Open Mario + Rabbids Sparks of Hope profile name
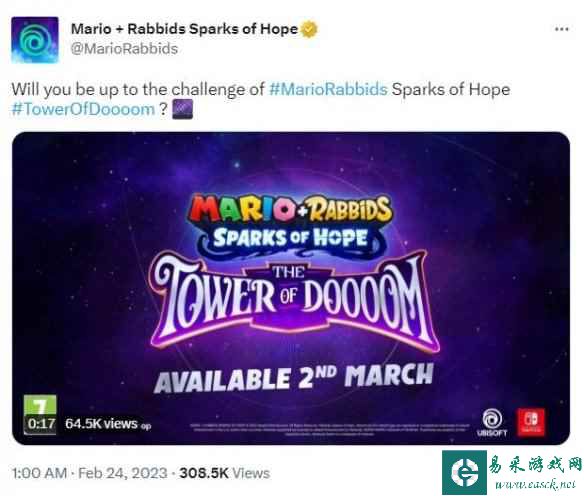The width and height of the screenshot is (584, 496). (184, 29)
